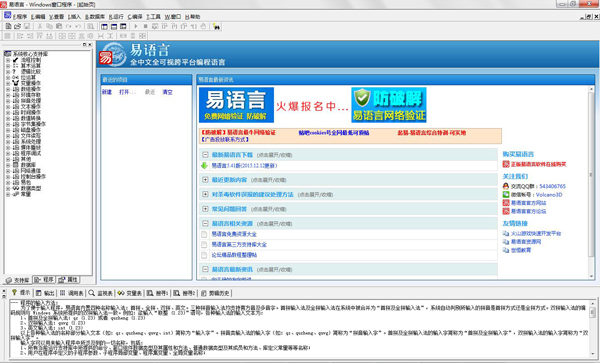Click the 易 app icon in menu bar
600x363 pixels.
pyautogui.click(x=7, y=16)
